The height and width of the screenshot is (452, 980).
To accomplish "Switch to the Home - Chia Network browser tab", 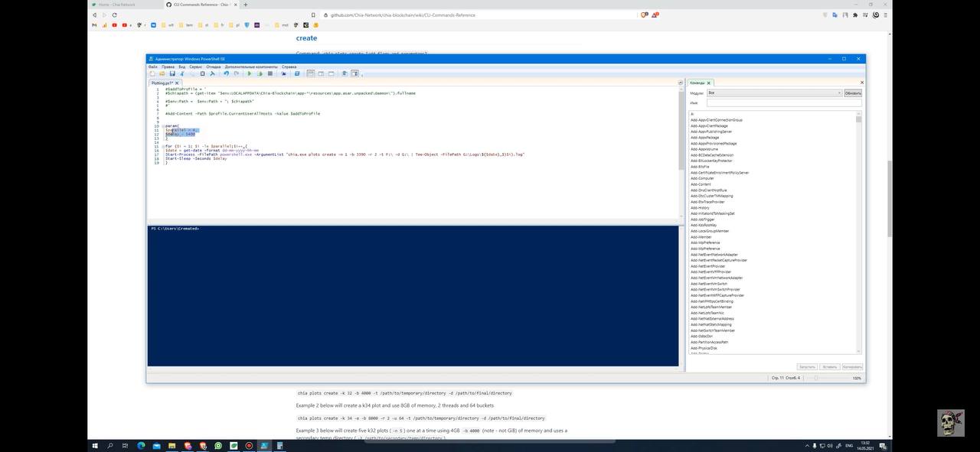I will point(117,5).
